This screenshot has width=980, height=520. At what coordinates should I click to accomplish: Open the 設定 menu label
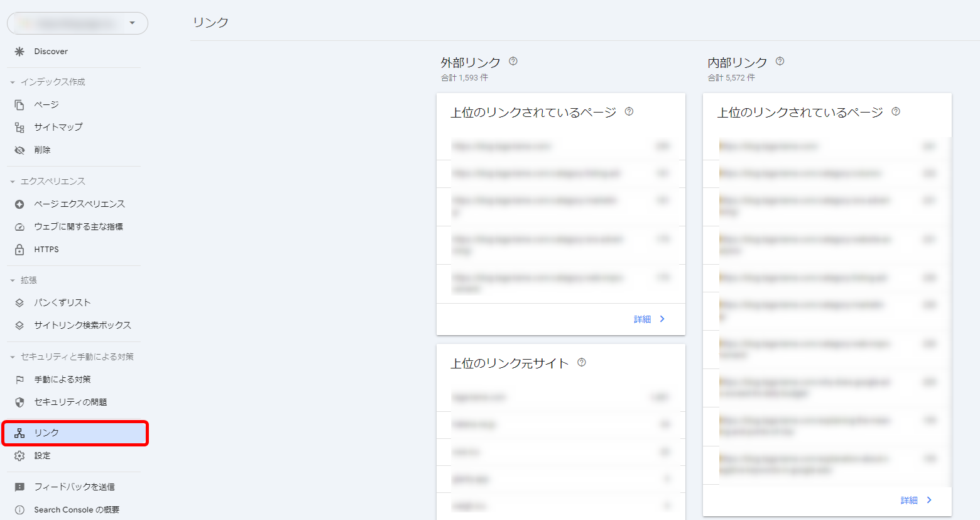42,456
